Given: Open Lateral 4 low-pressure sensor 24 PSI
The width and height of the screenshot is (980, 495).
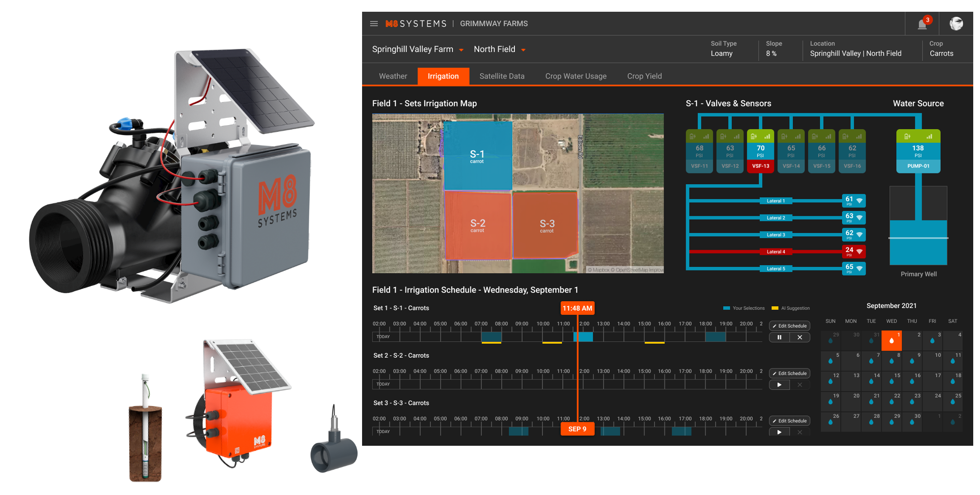Looking at the screenshot, I should [x=854, y=251].
